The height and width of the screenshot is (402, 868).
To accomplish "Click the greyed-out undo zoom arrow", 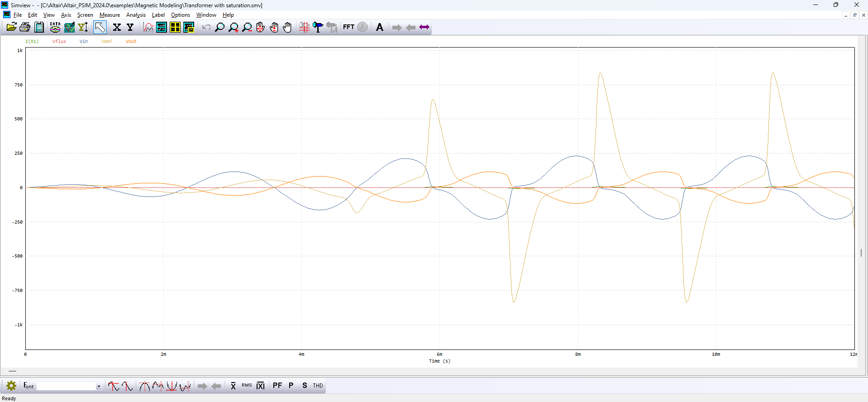I will click(206, 28).
